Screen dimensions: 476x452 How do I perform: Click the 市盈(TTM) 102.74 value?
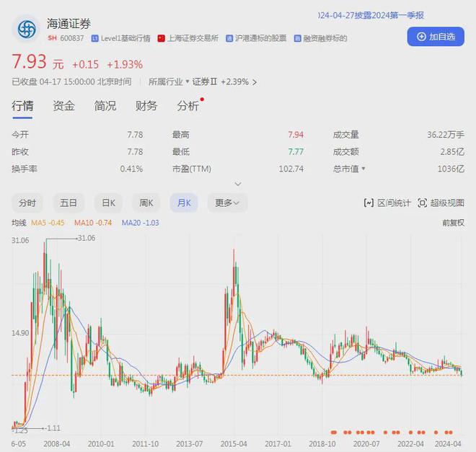pos(291,169)
